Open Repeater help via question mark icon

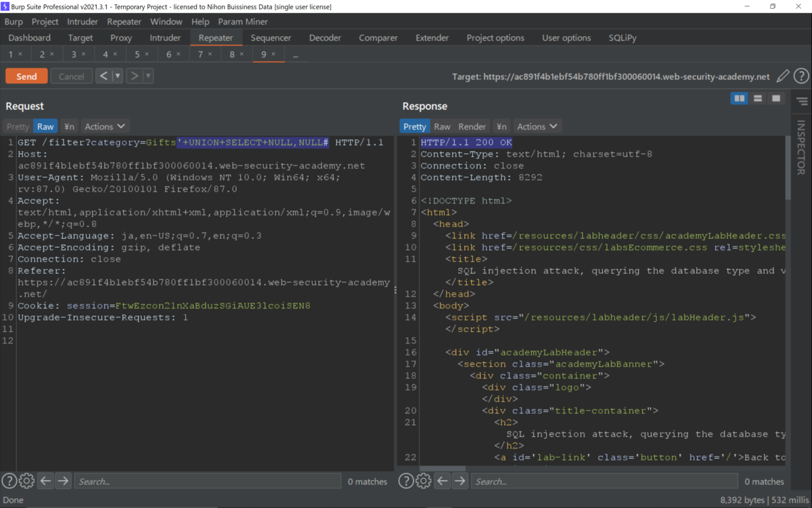(801, 77)
